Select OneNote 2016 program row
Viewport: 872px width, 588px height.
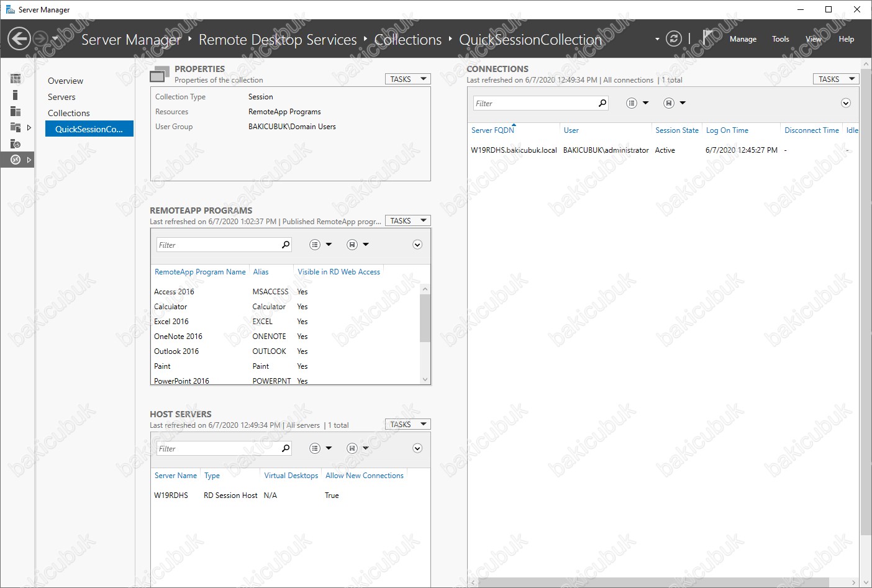coord(286,337)
